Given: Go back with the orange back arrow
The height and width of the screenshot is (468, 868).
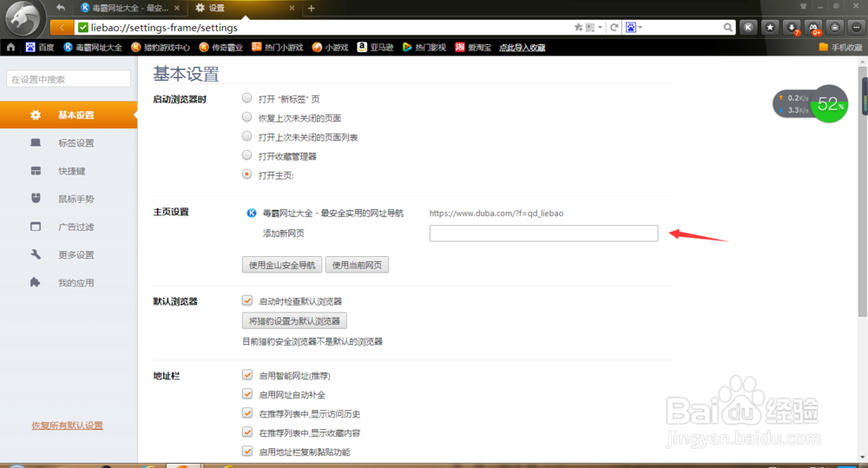Looking at the screenshot, I should pos(62,27).
